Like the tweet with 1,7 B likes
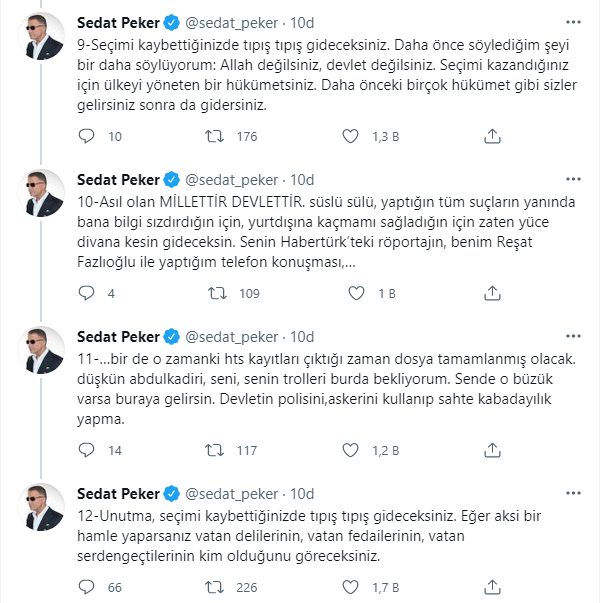 pos(351,588)
